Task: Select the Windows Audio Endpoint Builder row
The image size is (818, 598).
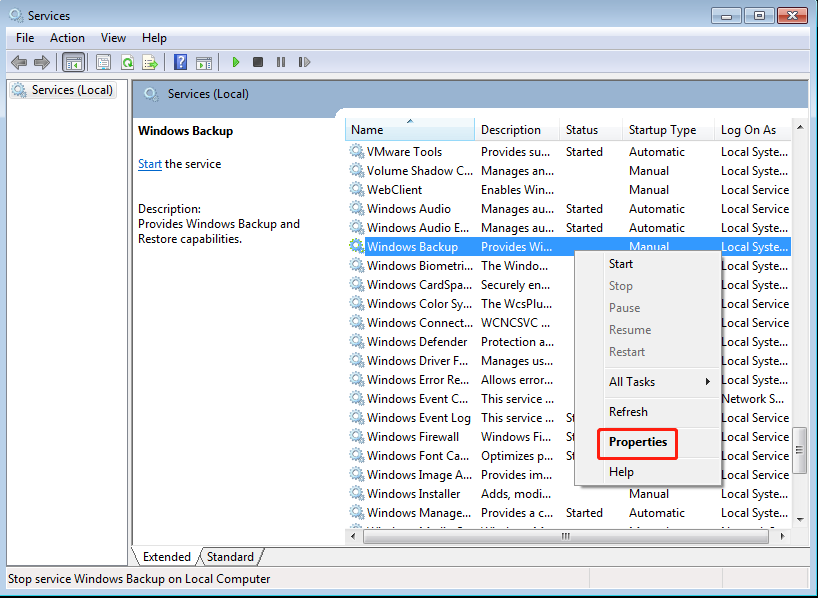Action: [x=569, y=228]
